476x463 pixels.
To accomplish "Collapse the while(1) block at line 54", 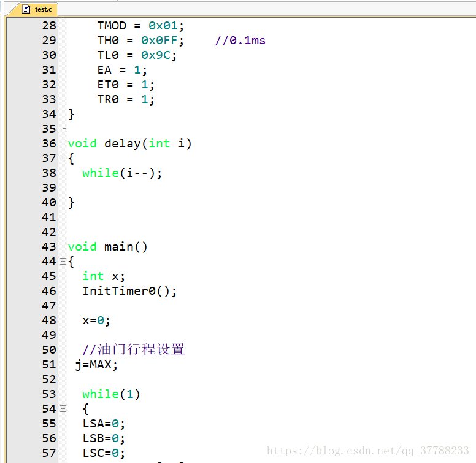I will point(63,408).
